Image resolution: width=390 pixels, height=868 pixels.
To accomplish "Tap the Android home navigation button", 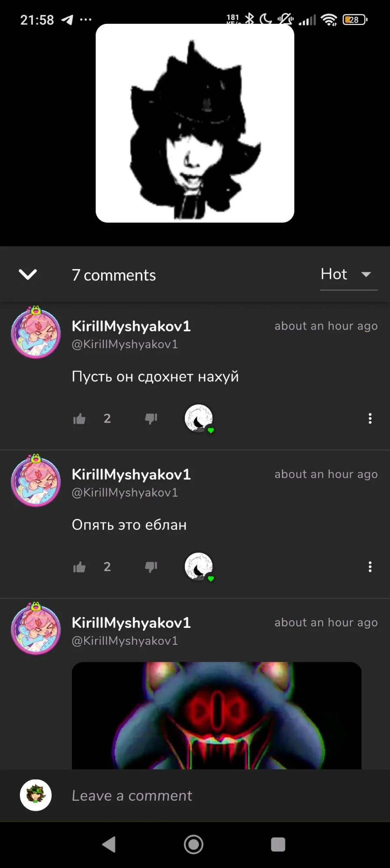I will (x=193, y=845).
